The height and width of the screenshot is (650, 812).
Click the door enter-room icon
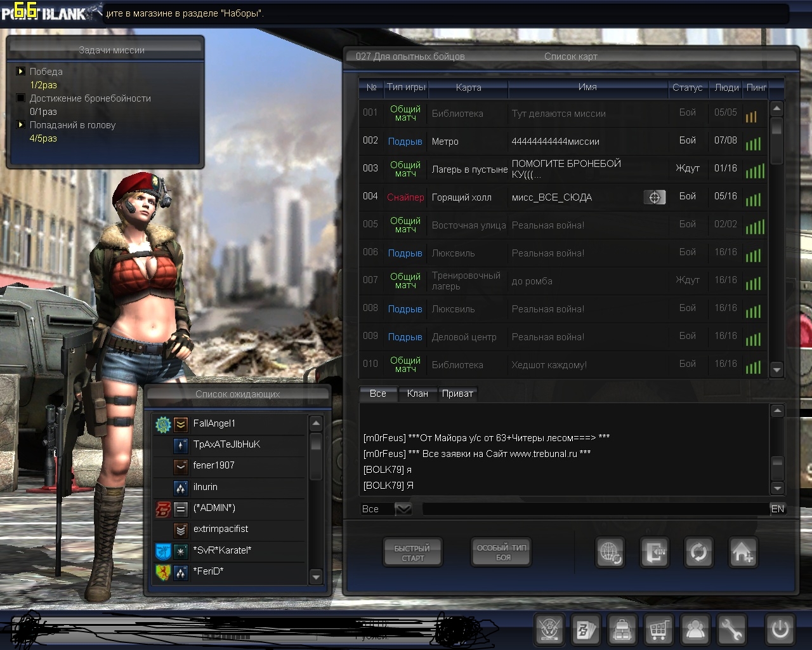[x=655, y=552]
